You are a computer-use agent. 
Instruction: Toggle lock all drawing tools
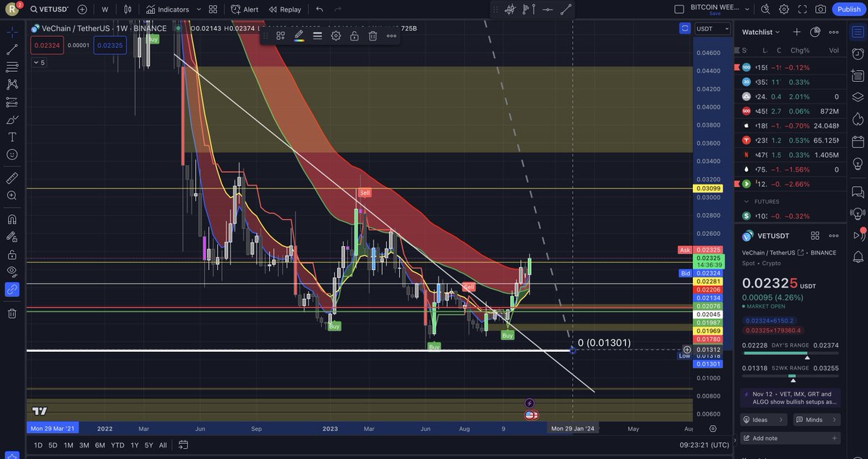[x=12, y=254]
